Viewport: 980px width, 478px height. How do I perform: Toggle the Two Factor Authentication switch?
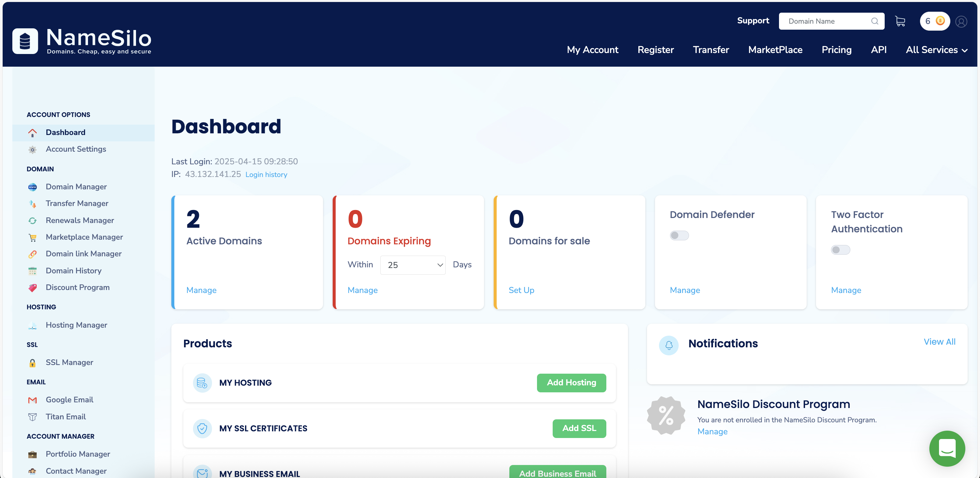pyautogui.click(x=840, y=250)
